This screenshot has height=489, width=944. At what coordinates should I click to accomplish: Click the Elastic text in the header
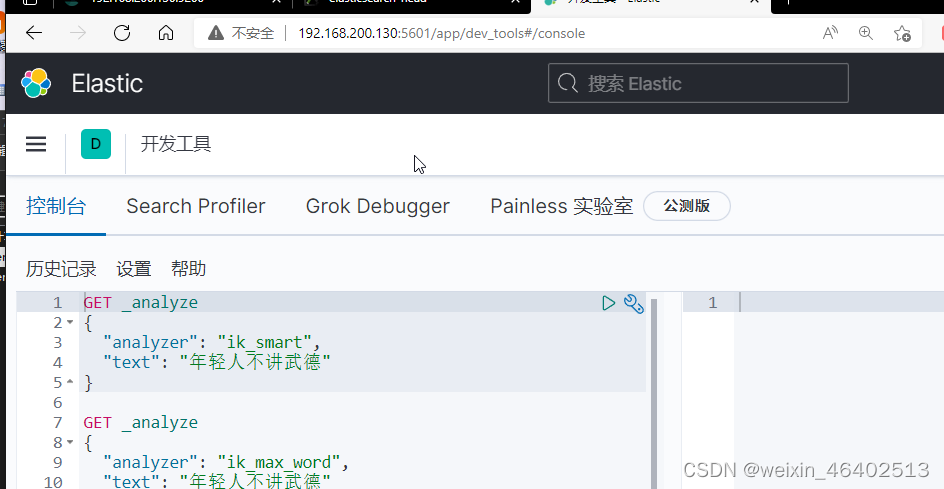point(107,83)
